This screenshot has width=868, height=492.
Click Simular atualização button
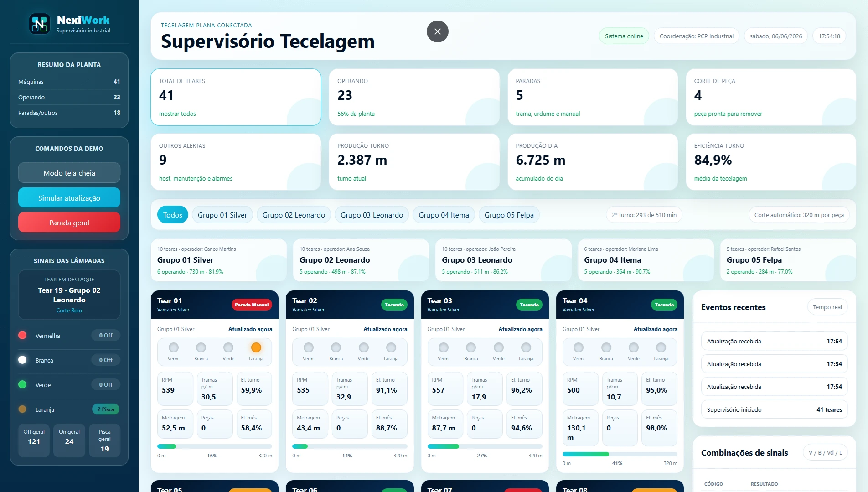click(x=69, y=198)
